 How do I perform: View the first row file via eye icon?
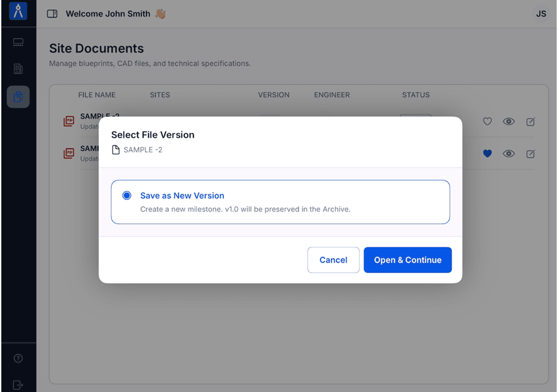point(509,122)
